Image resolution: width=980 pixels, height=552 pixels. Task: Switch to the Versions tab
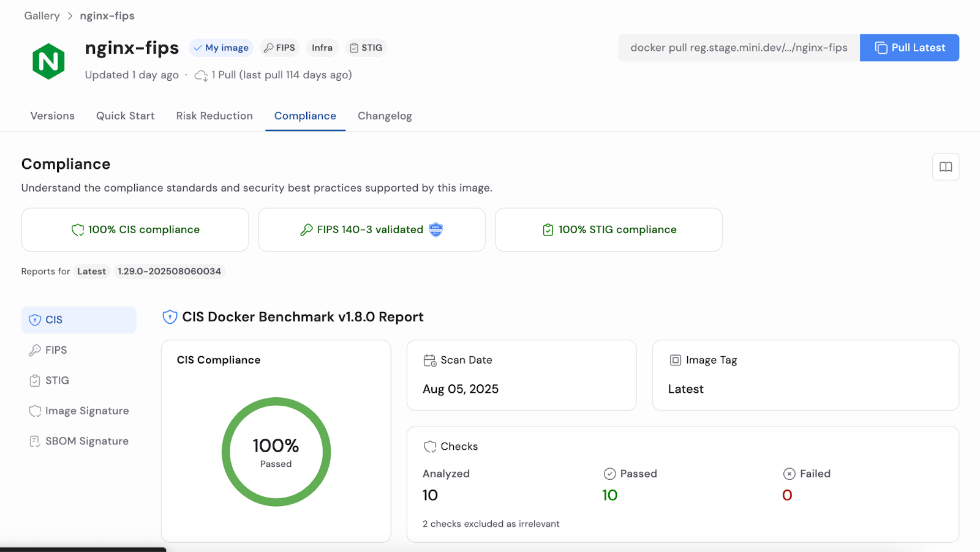click(x=53, y=116)
